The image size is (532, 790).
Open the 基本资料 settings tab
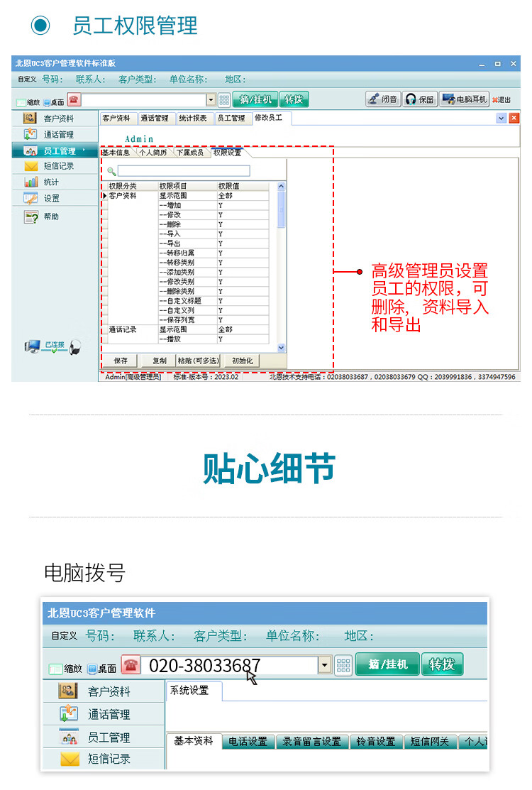pos(194,740)
